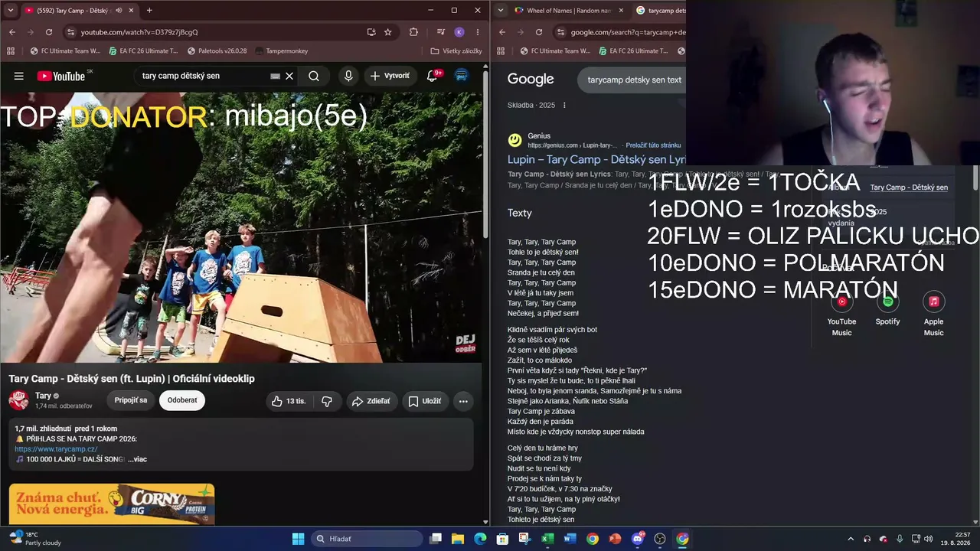Open more actions for the video
The image size is (980, 551).
(x=463, y=401)
